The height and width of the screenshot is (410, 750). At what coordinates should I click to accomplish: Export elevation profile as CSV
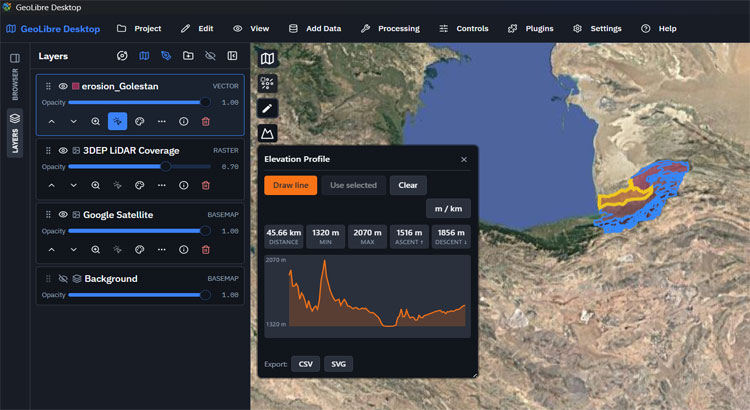tap(306, 364)
